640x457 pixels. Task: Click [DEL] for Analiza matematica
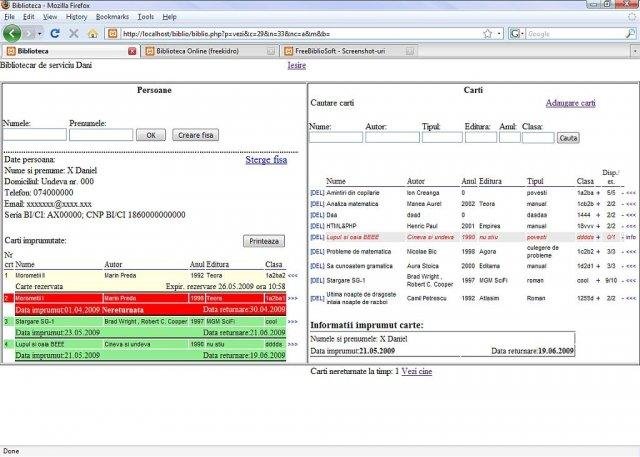(317, 204)
